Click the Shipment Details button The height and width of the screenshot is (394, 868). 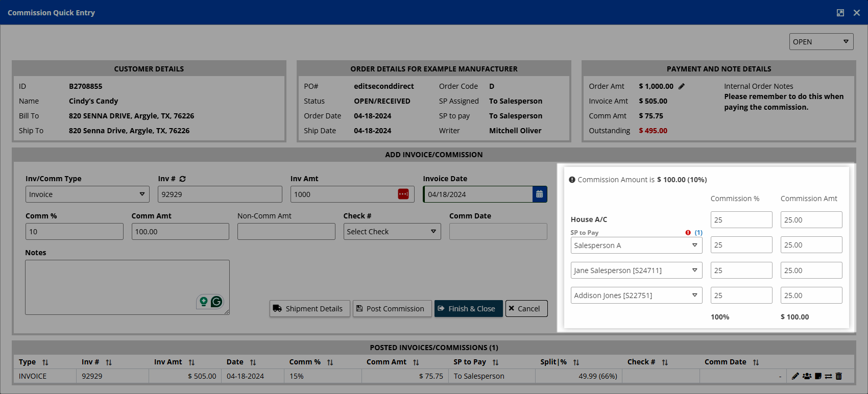pos(309,309)
